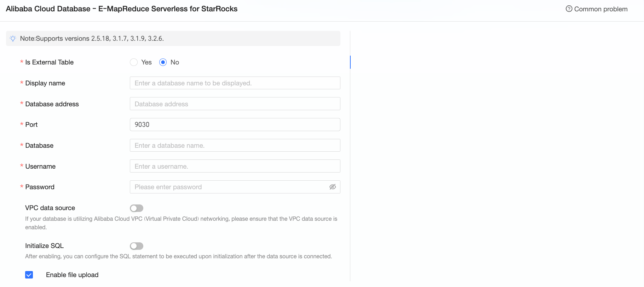Screen dimensions: 644x287
Task: Turn on the Initialize SQL switch
Action: [x=137, y=246]
